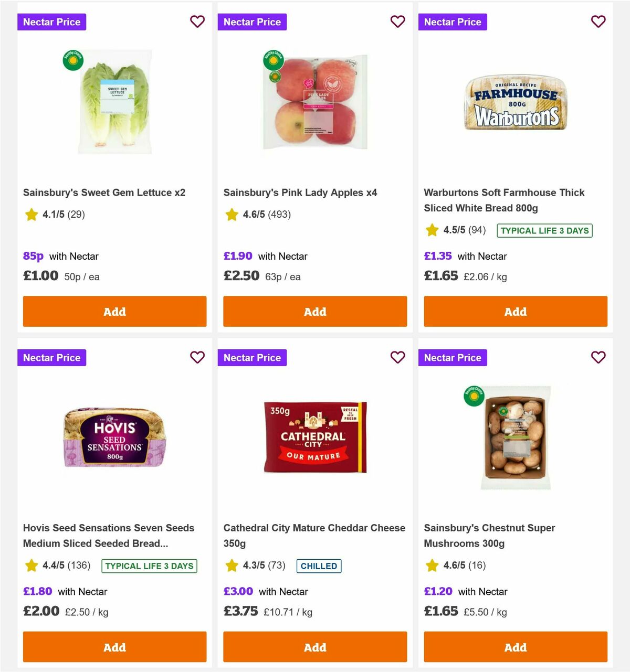Click the CHILLED tag on Cathedral City Cheddar
This screenshot has height=672, width=630.
(319, 566)
